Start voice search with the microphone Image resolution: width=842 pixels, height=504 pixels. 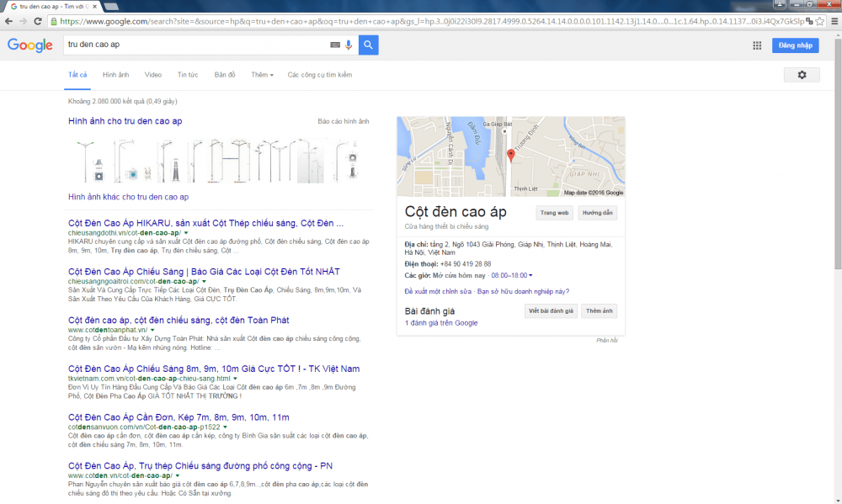pos(349,45)
